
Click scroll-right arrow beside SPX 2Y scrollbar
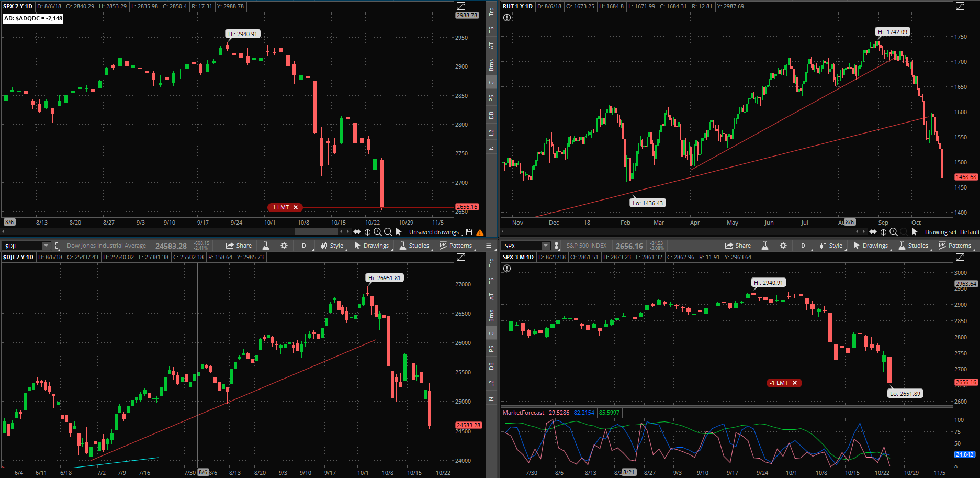click(348, 231)
